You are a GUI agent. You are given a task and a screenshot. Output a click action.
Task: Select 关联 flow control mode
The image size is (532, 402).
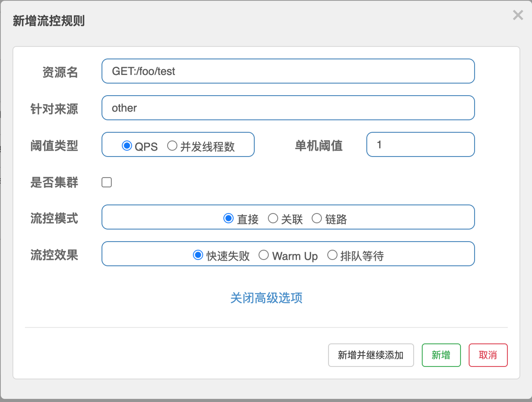click(x=273, y=218)
